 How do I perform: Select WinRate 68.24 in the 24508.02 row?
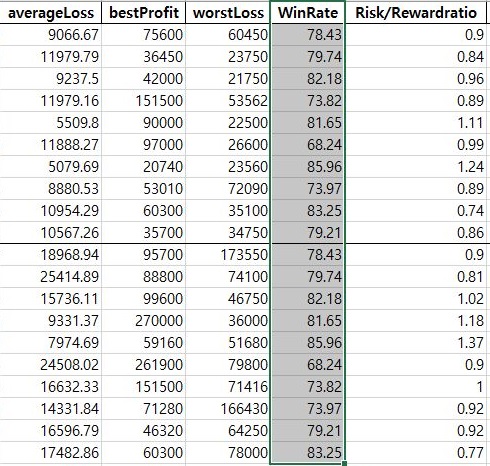[x=307, y=365]
